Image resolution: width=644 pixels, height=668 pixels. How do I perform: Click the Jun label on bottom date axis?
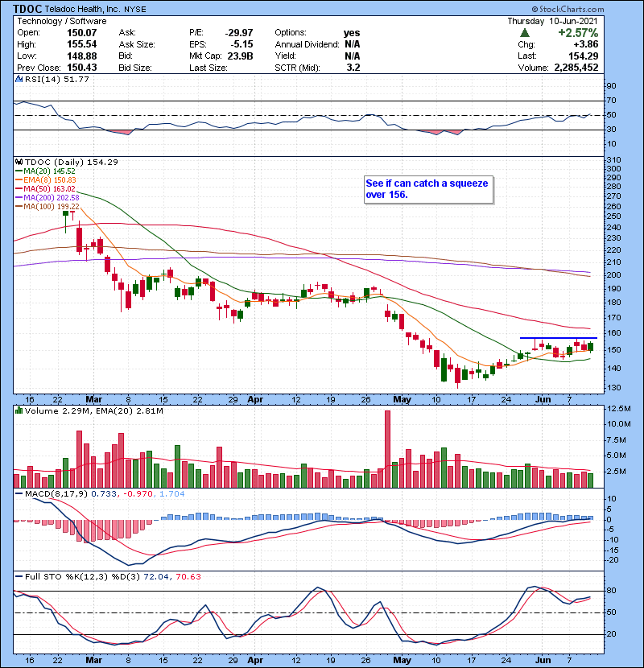pos(543,660)
